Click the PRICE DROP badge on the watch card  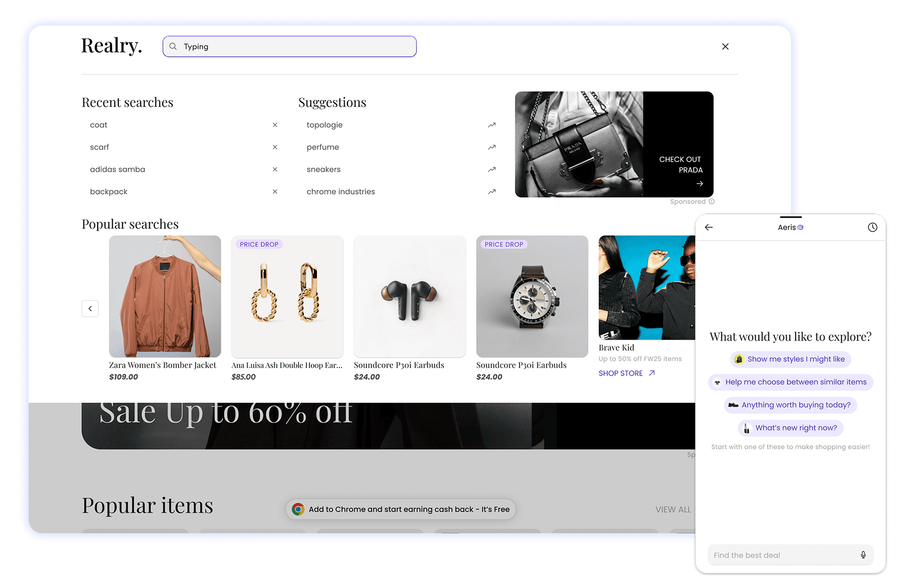[504, 244]
